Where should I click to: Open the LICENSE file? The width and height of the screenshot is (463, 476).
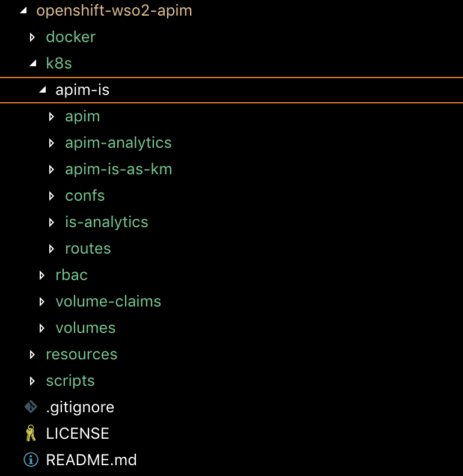pyautogui.click(x=78, y=434)
